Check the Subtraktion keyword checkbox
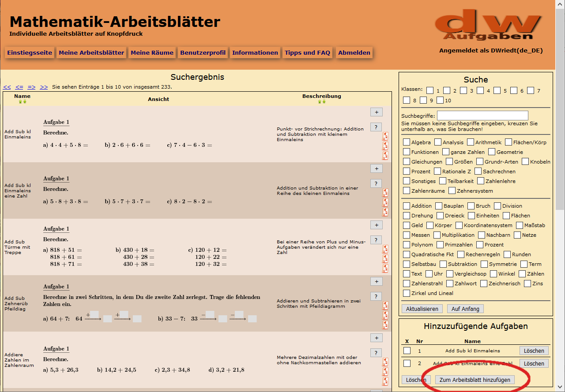The width and height of the screenshot is (565, 392). (443, 264)
